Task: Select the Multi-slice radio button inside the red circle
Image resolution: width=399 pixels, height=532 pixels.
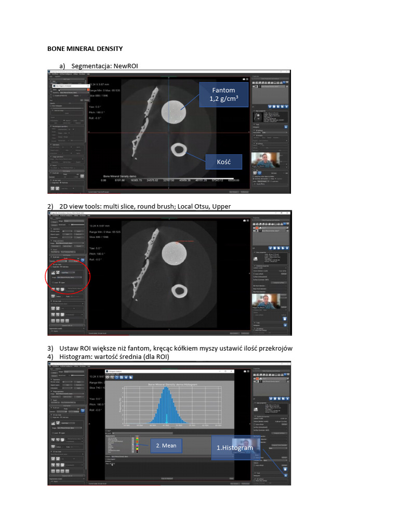Action: click(61, 267)
